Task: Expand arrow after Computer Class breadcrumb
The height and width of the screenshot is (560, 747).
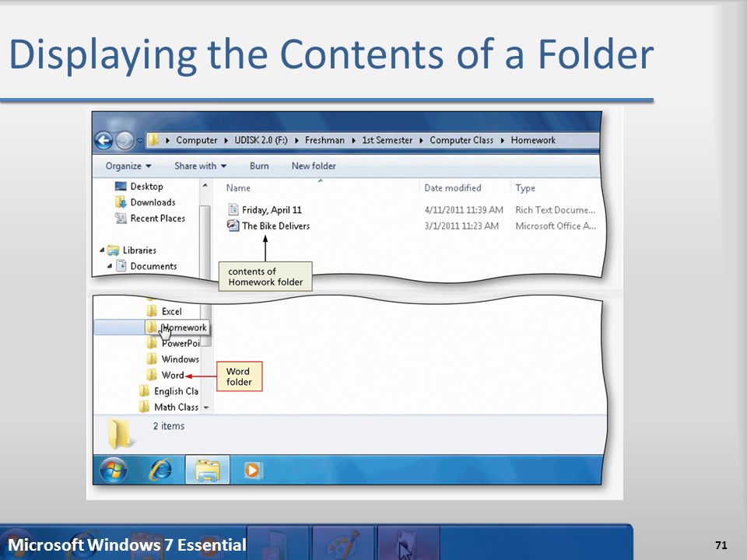Action: [502, 141]
